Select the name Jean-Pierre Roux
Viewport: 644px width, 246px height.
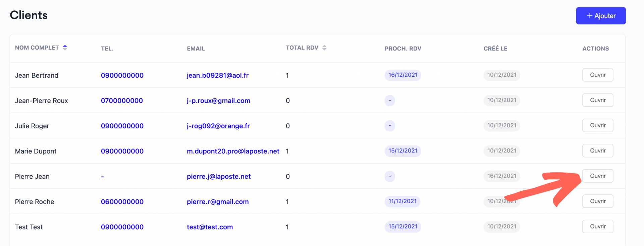point(41,101)
